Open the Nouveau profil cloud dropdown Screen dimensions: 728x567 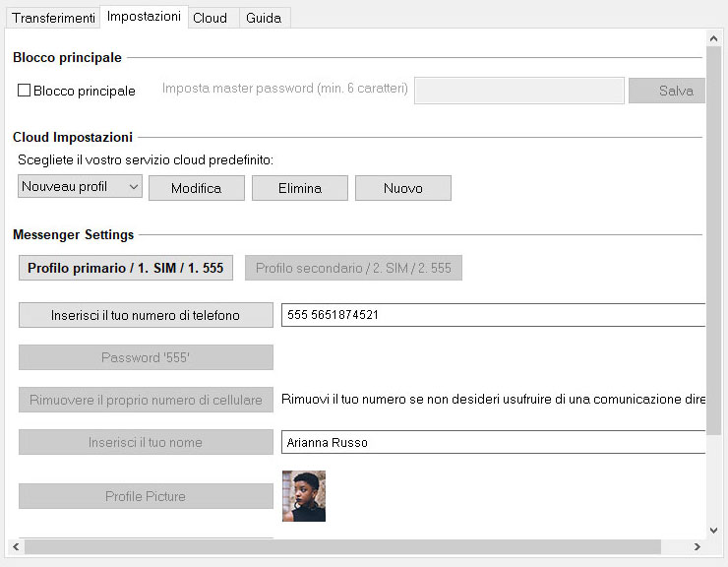(80, 187)
